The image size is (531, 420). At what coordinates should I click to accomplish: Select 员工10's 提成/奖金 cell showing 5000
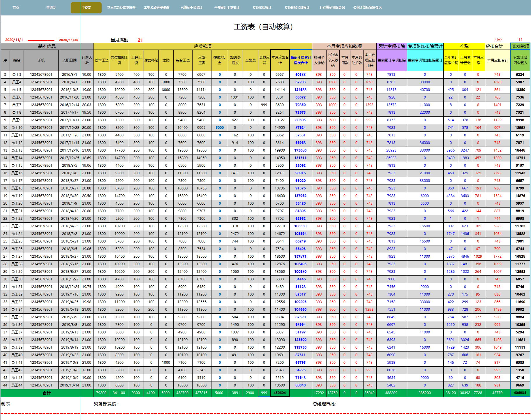(220, 128)
